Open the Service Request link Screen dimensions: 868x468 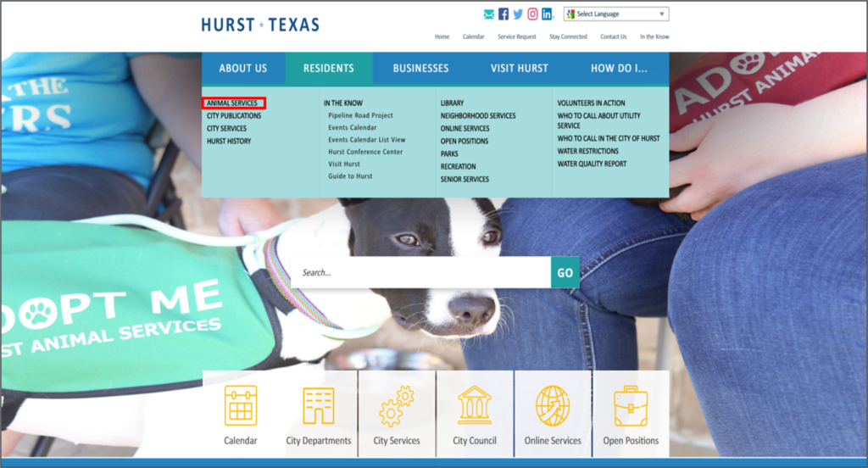pos(516,36)
